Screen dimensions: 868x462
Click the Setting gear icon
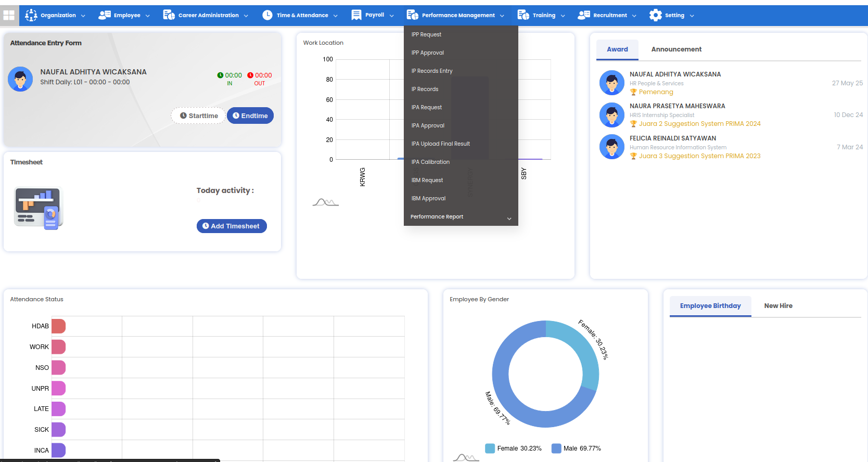tap(656, 15)
